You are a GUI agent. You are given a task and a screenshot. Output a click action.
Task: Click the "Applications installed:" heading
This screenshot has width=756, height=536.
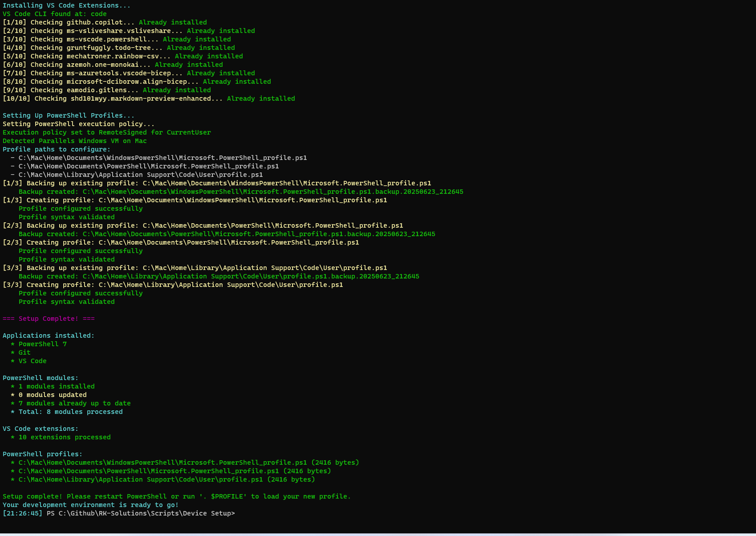(49, 336)
